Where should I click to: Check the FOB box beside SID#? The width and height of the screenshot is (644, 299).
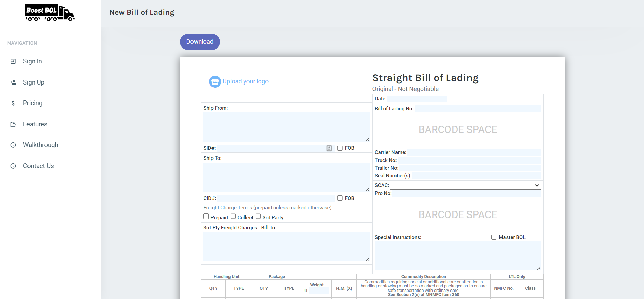click(340, 148)
